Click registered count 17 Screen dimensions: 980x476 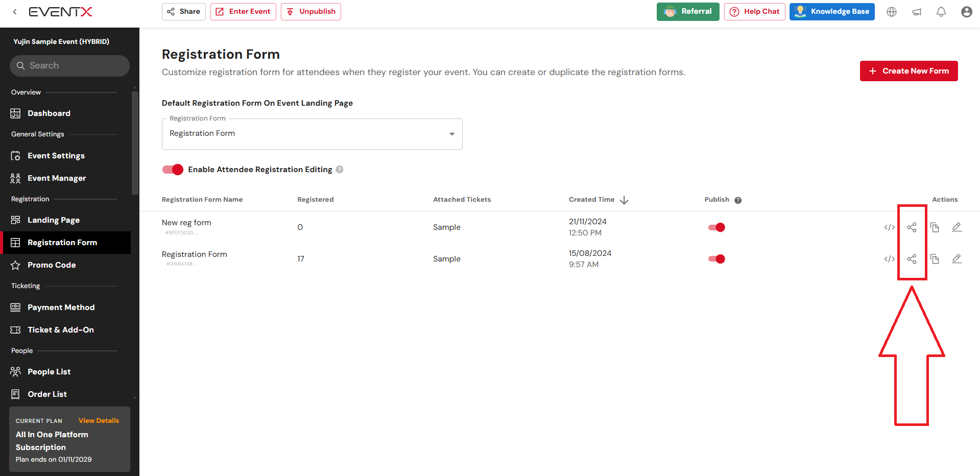coord(301,259)
